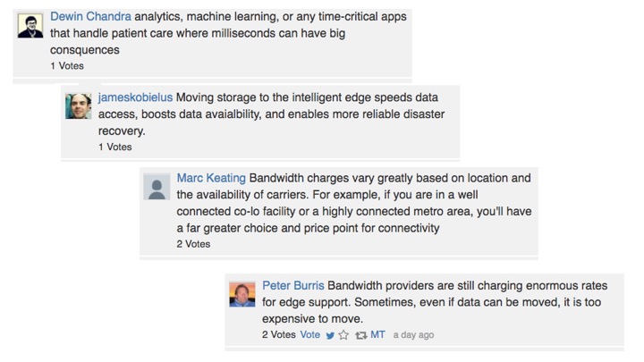Click the MT link
Viewport: 644px width, 362px height.
(x=377, y=335)
